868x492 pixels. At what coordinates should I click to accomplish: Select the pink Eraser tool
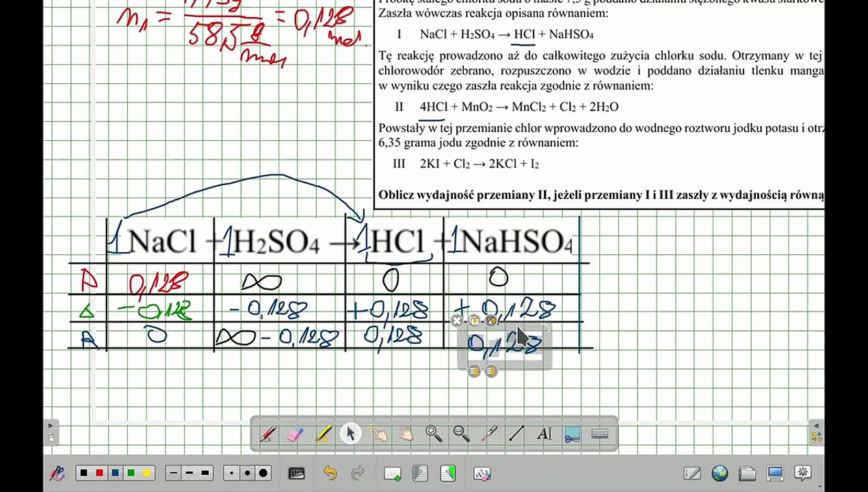295,434
